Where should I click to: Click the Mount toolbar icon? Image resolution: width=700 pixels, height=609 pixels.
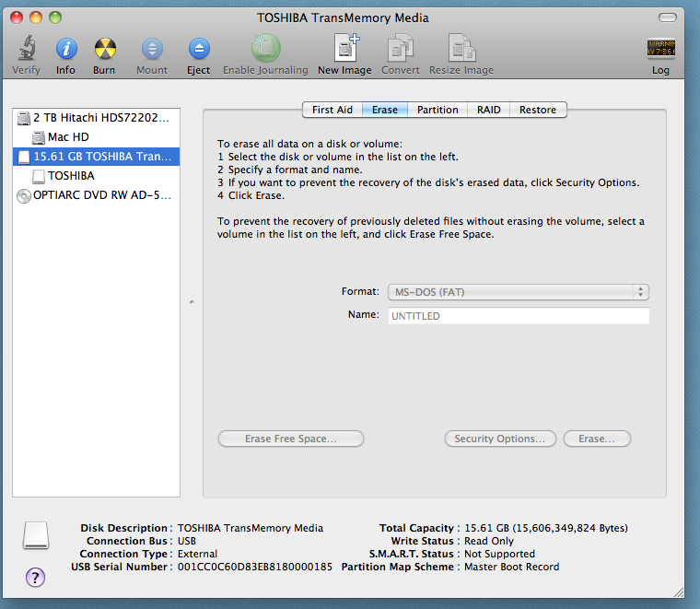152,48
